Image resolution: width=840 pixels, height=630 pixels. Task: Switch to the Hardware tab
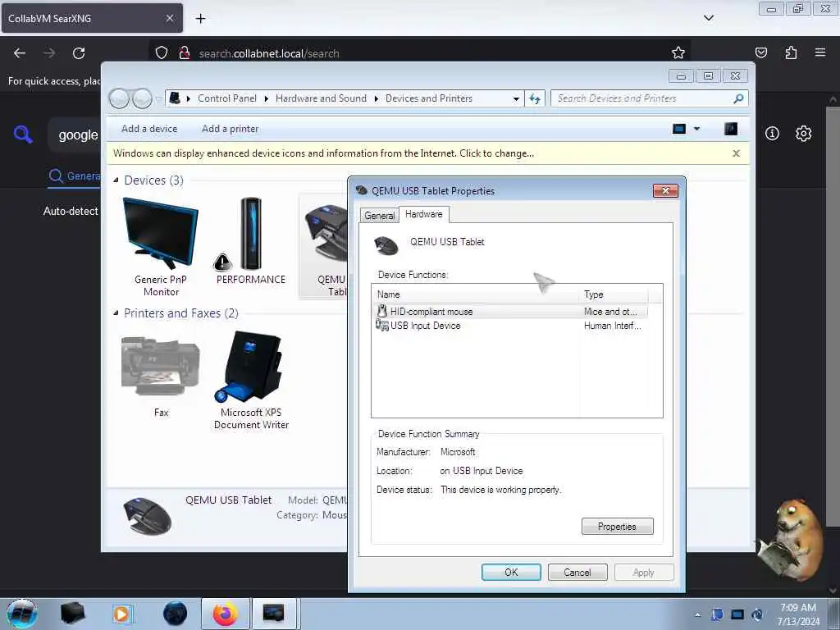pyautogui.click(x=424, y=214)
